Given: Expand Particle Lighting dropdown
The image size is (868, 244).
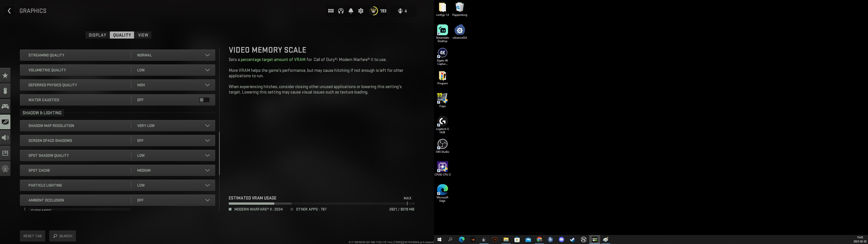Looking at the screenshot, I should [x=117, y=185].
